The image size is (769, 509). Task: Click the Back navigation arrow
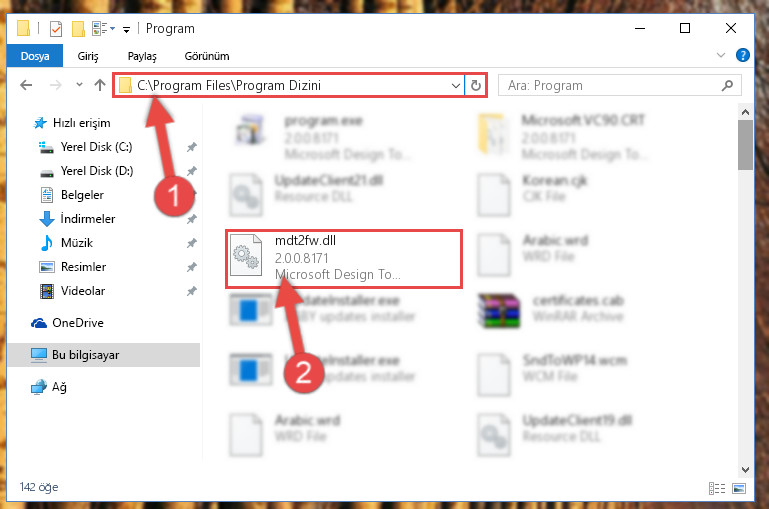26,85
